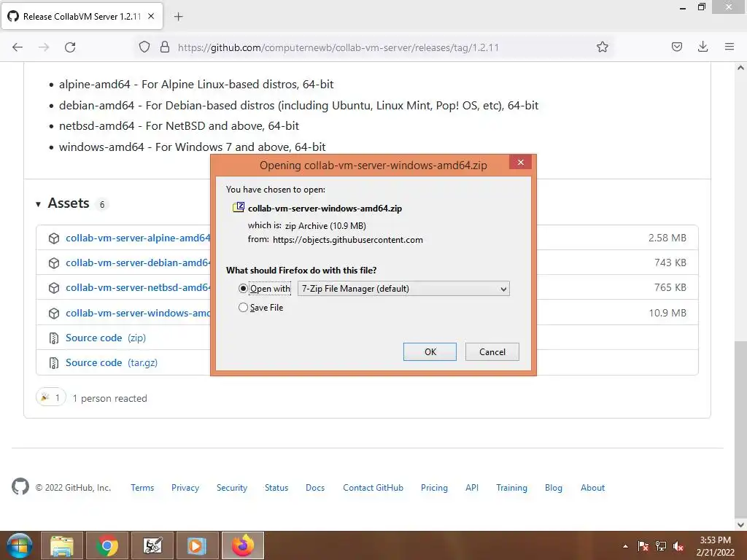Download collab-vm-server-netbsd-amd64 asset
Viewport: 747px width, 560px height.
[x=138, y=287]
